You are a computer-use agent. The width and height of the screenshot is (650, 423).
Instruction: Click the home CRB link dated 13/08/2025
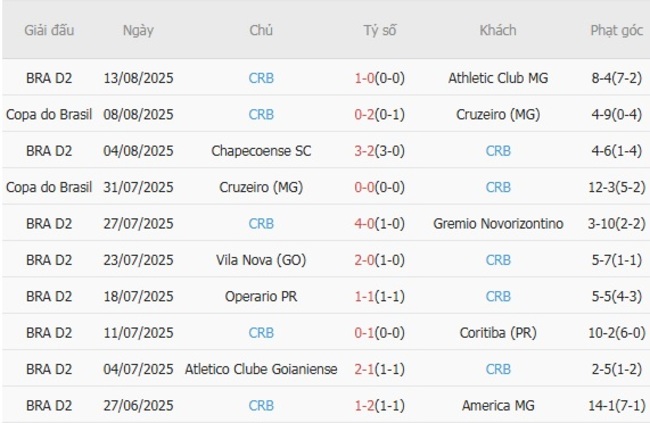click(x=261, y=78)
